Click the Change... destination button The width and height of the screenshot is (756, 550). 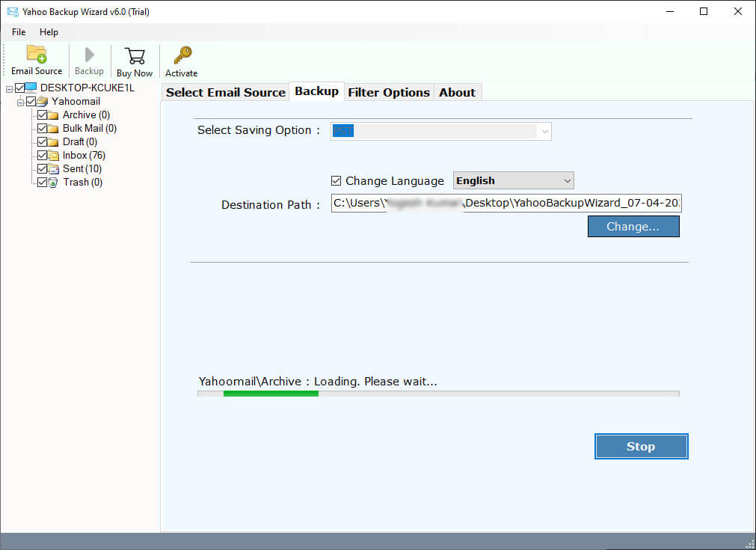coord(633,227)
